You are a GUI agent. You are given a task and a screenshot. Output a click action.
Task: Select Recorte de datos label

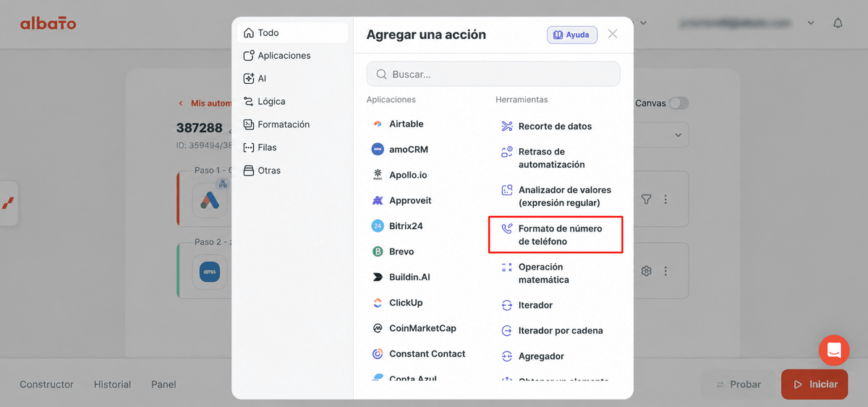[555, 127]
